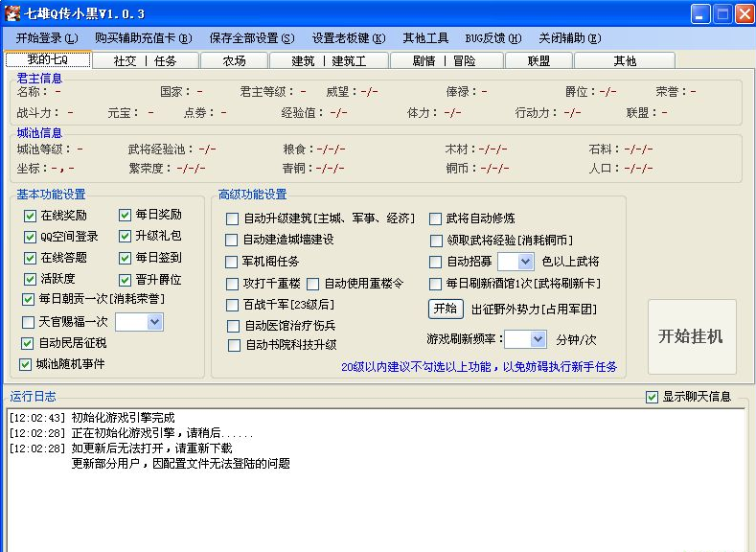Viewport: 756px width, 552px height.
Task: Select the 我的七Q tab
Action: coord(48,59)
